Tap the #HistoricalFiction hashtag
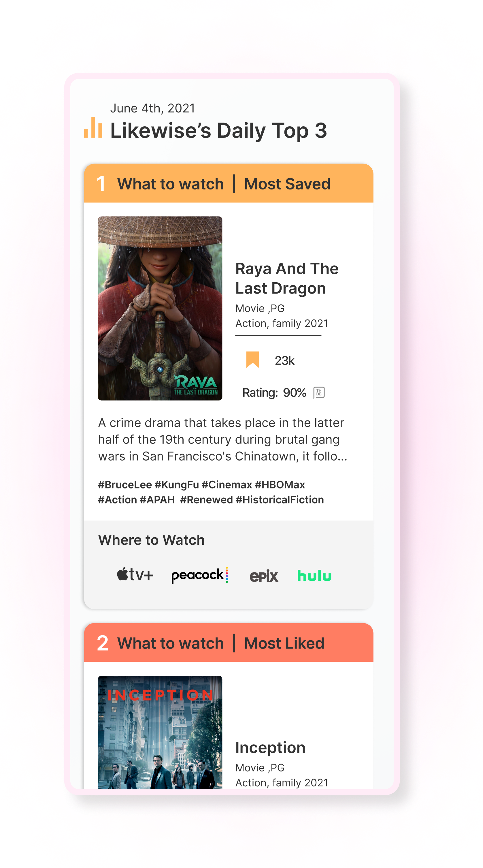483x868 pixels. click(280, 499)
